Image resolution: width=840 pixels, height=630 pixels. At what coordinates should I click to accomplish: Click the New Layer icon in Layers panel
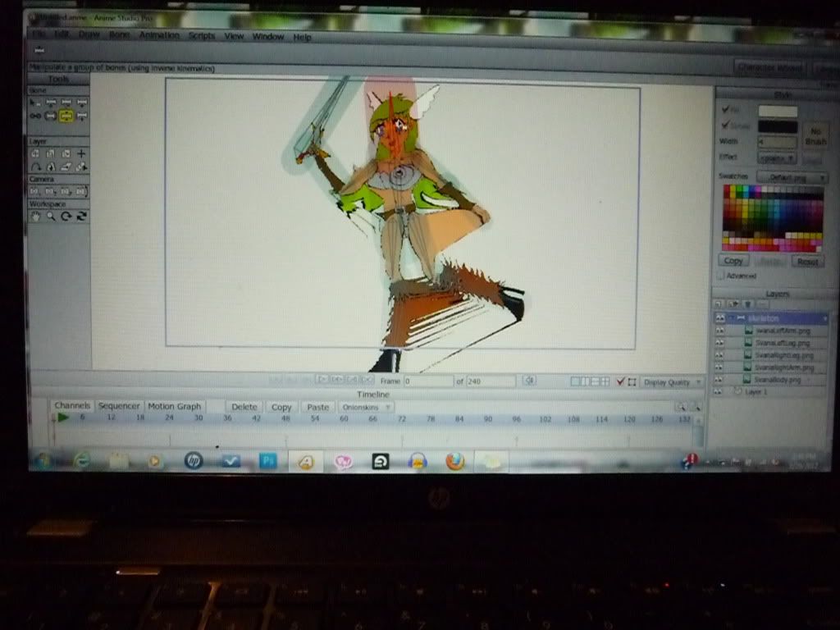pos(719,304)
